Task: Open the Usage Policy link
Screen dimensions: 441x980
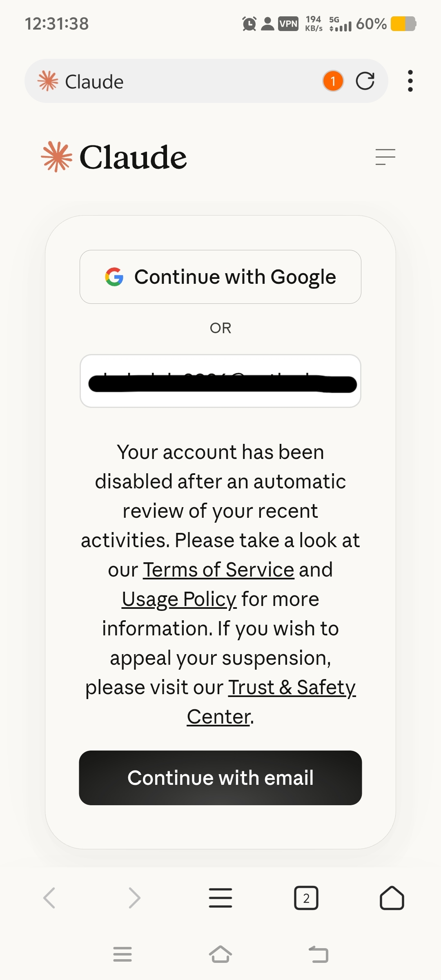Action: click(x=179, y=599)
